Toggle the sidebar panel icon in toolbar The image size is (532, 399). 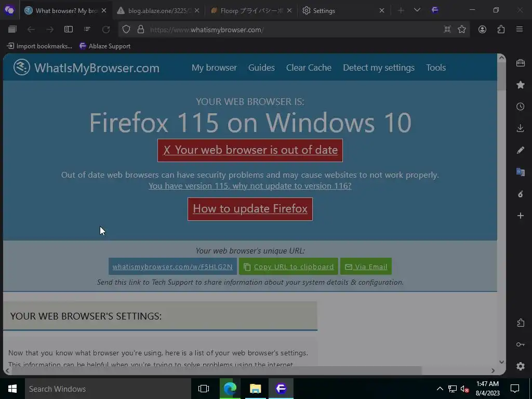point(69,29)
